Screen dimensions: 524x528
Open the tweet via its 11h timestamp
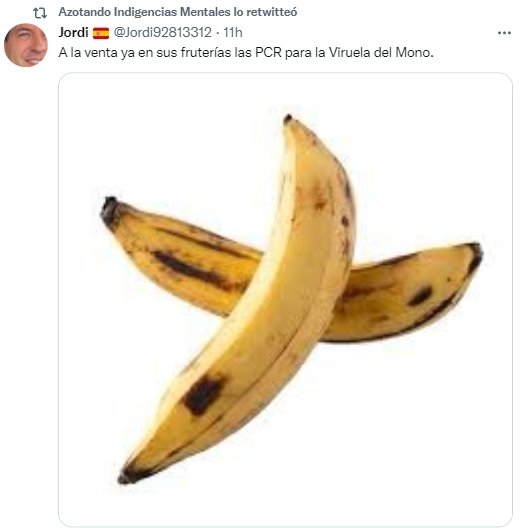pyautogui.click(x=233, y=32)
